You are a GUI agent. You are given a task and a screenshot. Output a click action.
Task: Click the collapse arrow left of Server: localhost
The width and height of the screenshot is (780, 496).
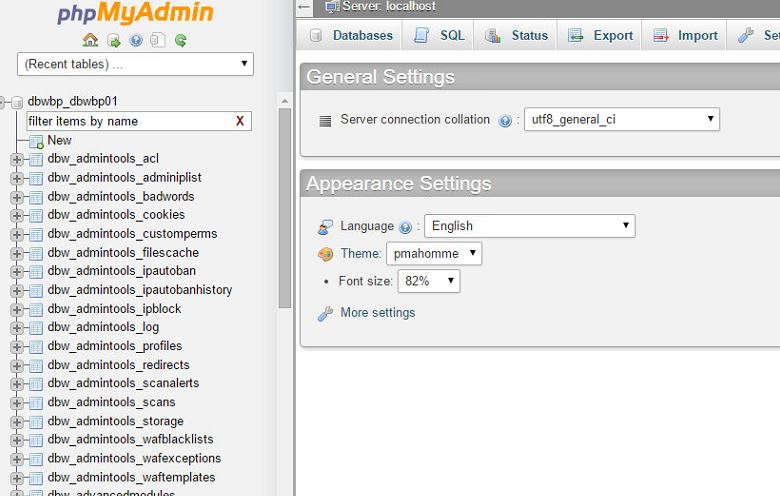click(305, 7)
